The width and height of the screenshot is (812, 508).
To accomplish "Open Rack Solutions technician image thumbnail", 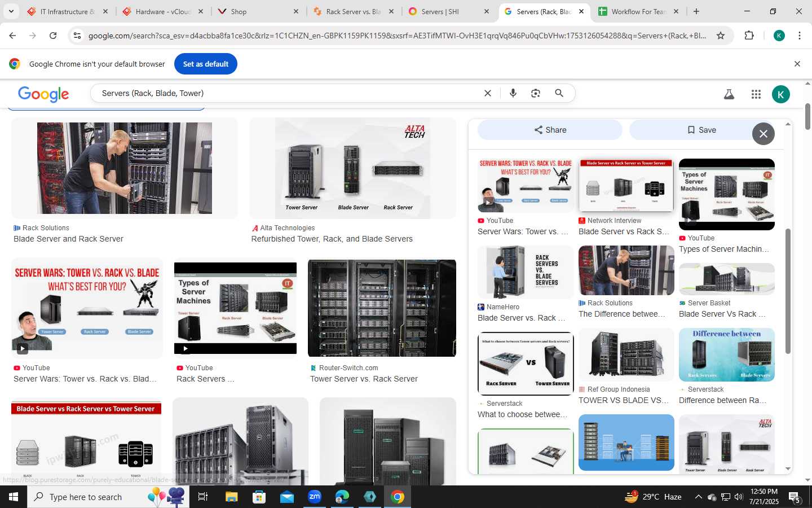I will 124,168.
